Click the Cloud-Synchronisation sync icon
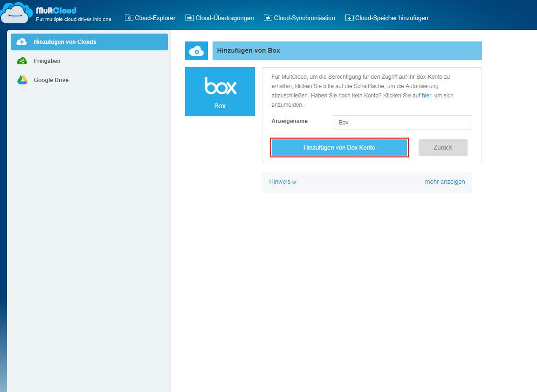Screen dimensions: 537x392 (268, 18)
